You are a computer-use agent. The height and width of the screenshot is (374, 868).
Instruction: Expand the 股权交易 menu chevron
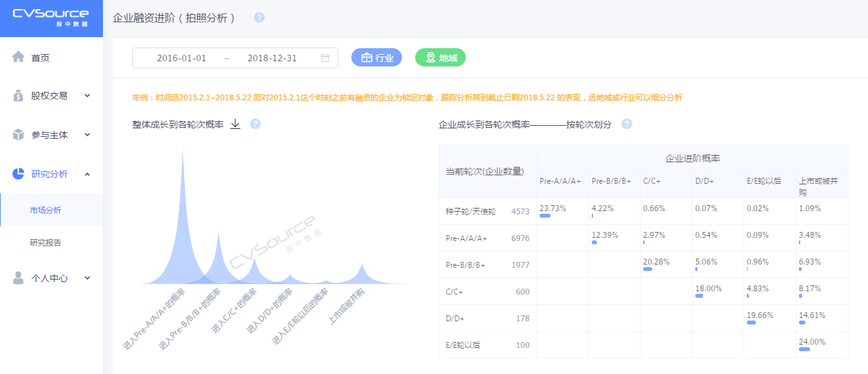point(87,96)
